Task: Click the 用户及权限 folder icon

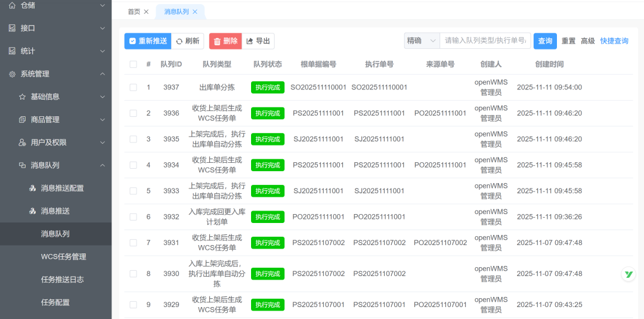Action: pyautogui.click(x=22, y=143)
